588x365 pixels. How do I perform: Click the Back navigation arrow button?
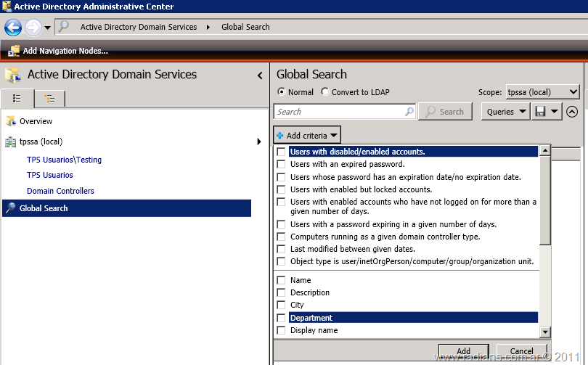[12, 28]
